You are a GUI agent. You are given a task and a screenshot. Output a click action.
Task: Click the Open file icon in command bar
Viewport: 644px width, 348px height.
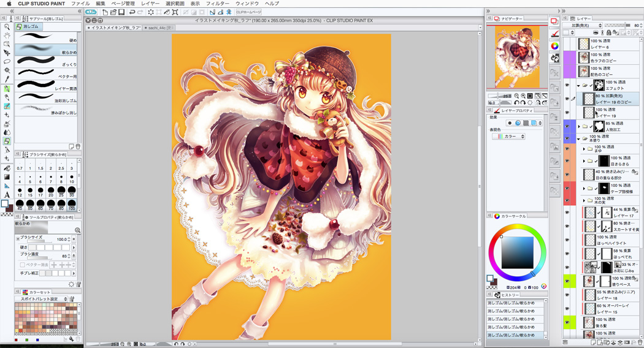[113, 12]
